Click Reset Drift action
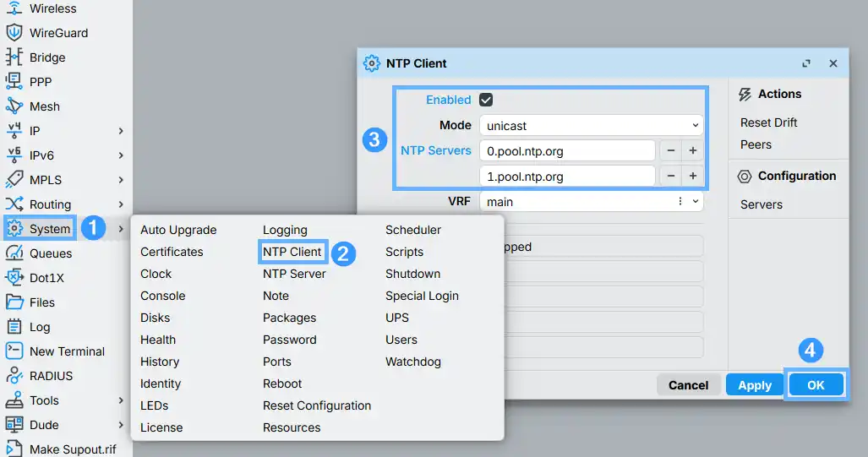Screen dimensions: 868x457 tap(768, 122)
